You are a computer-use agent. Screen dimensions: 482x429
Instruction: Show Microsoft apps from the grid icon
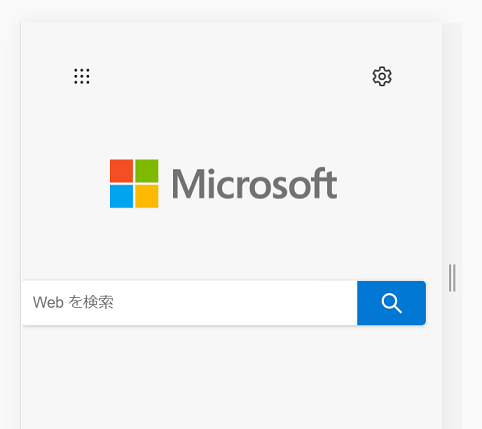(x=82, y=76)
